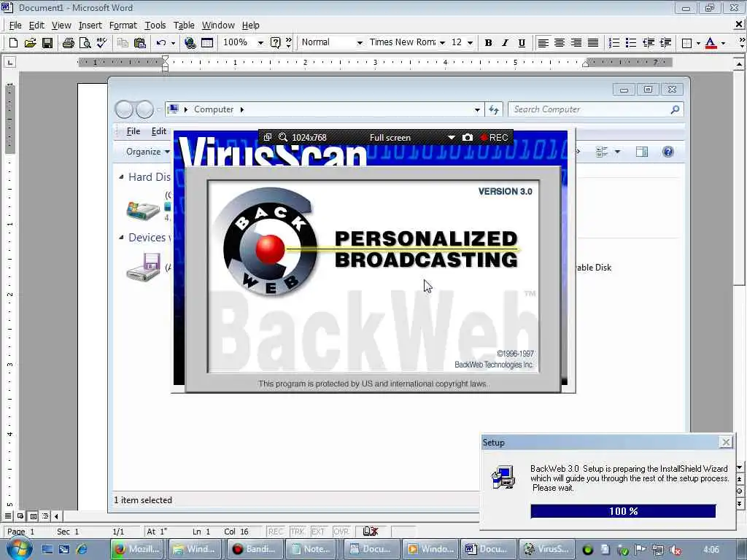
Task: Open the Table menu in Word
Action: (184, 26)
